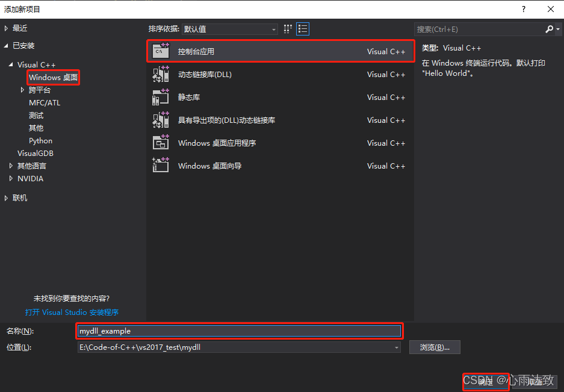The width and height of the screenshot is (564, 392).
Task: Click the 具有导出项的(DLL)动态链接库 icon
Action: pos(161,119)
